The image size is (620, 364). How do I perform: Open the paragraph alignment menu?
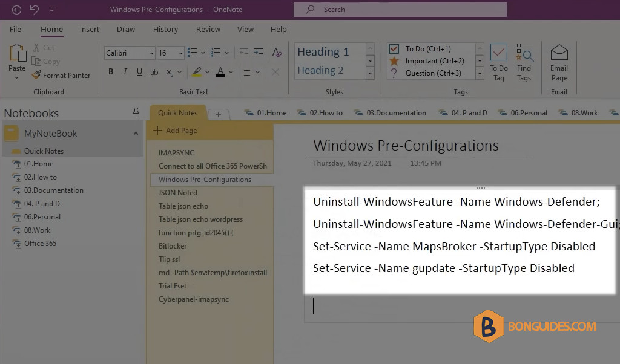[x=251, y=72]
